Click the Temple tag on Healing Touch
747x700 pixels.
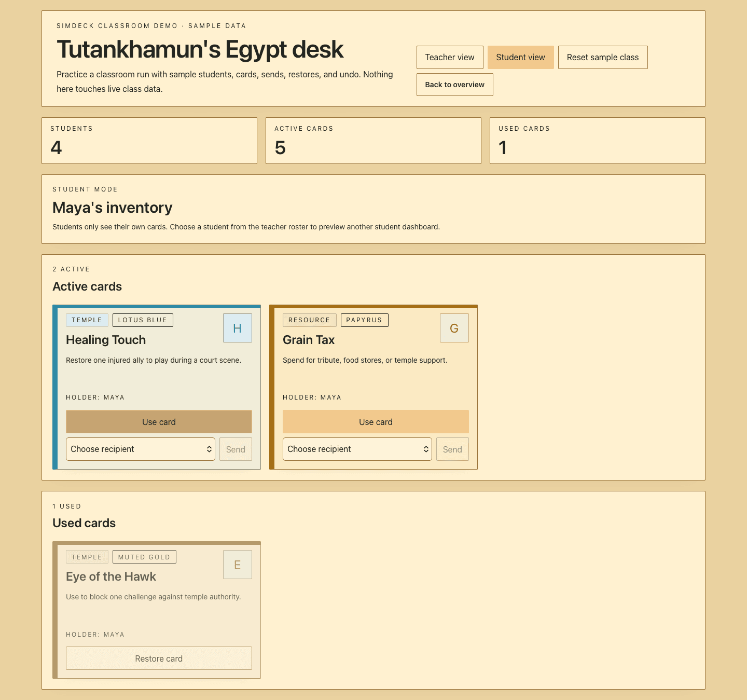(87, 320)
